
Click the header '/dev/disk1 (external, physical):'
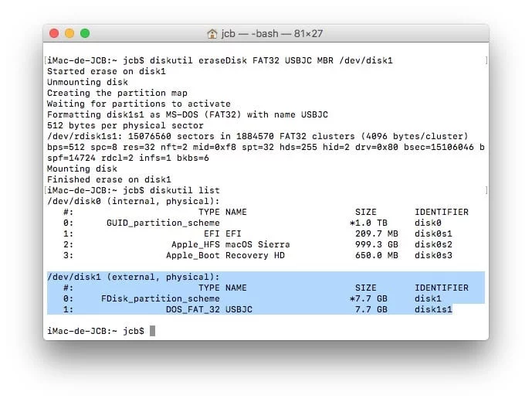tap(134, 277)
